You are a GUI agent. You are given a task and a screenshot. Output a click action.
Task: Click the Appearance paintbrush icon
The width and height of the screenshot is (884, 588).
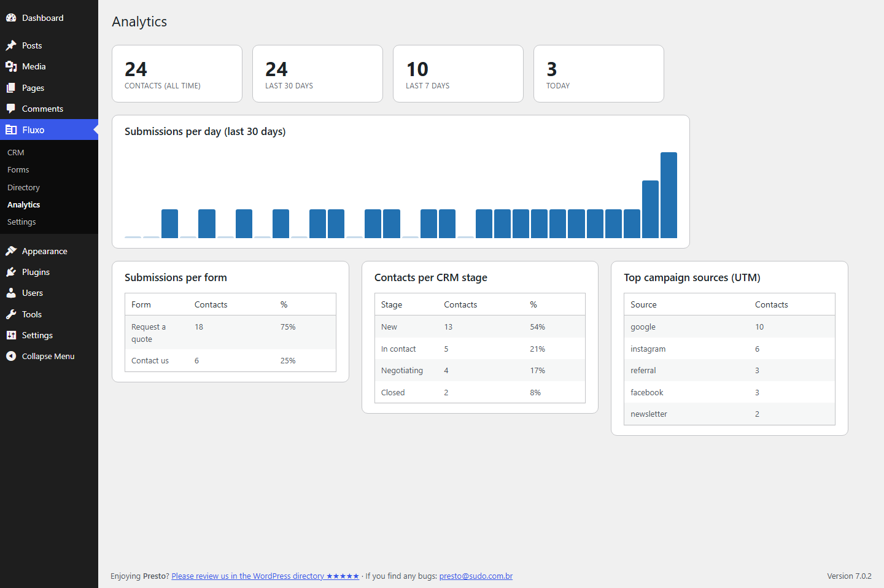[x=11, y=251]
